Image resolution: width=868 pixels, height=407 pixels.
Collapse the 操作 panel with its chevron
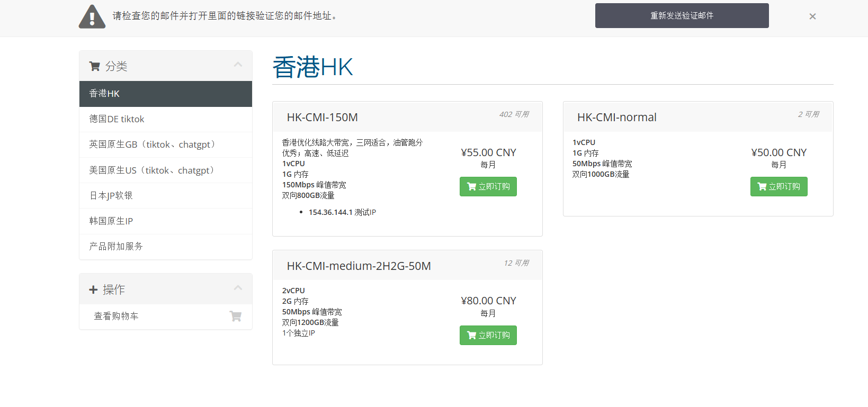(238, 288)
